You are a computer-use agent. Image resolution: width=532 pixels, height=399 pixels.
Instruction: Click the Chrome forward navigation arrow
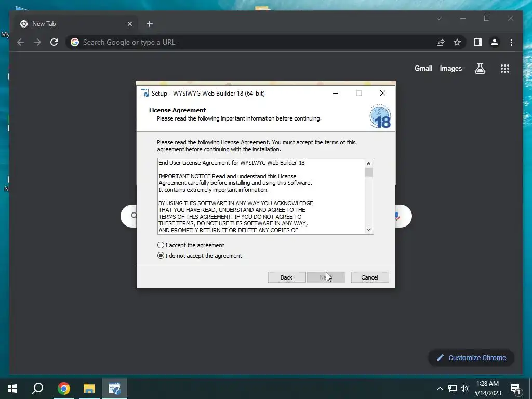(x=37, y=42)
